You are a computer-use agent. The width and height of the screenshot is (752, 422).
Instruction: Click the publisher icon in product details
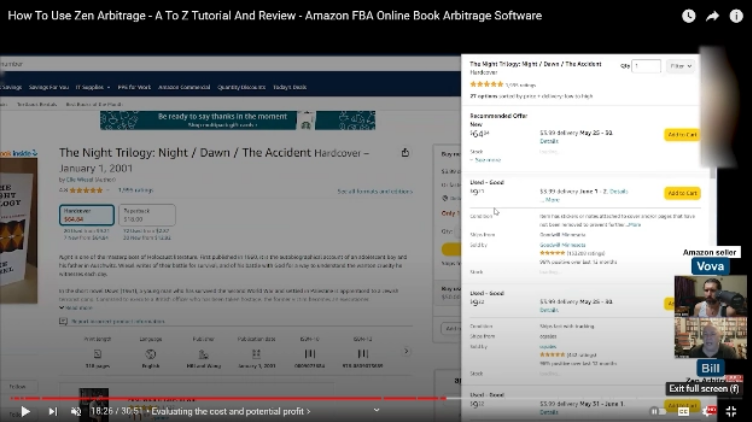(203, 354)
